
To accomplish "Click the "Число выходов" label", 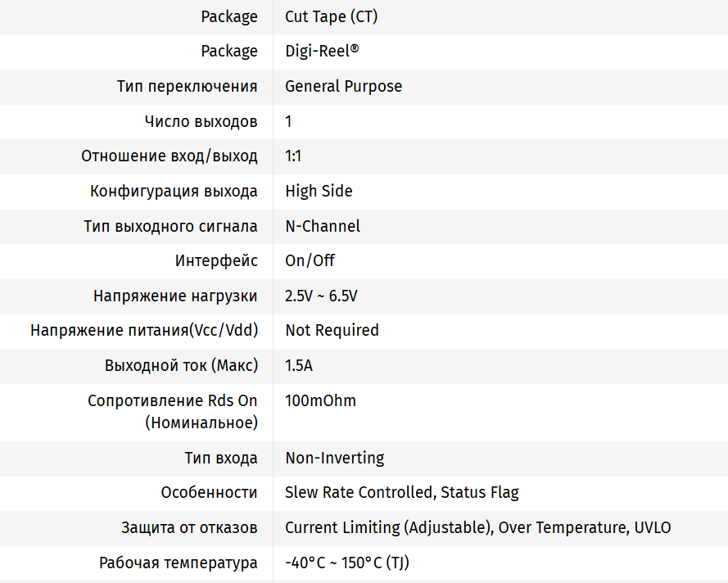I will 201,122.
